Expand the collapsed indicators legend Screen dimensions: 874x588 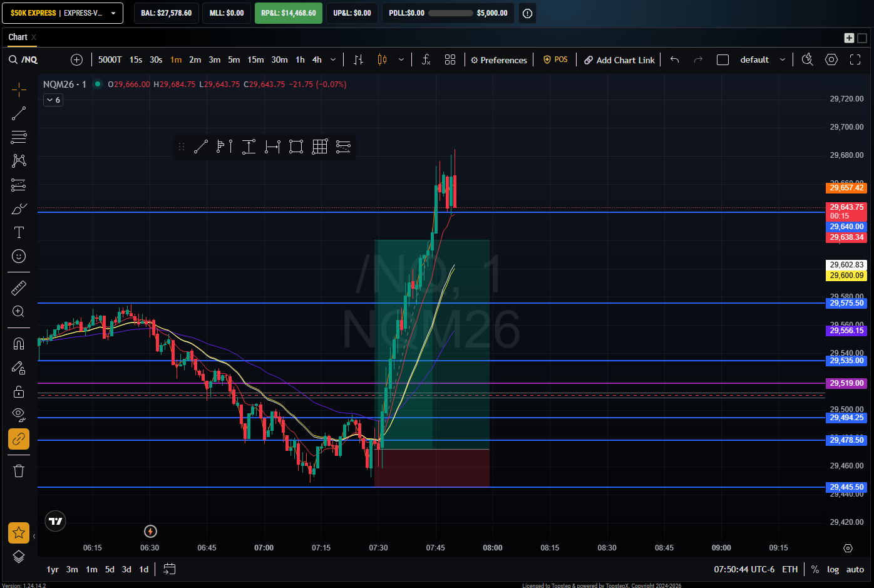point(53,100)
